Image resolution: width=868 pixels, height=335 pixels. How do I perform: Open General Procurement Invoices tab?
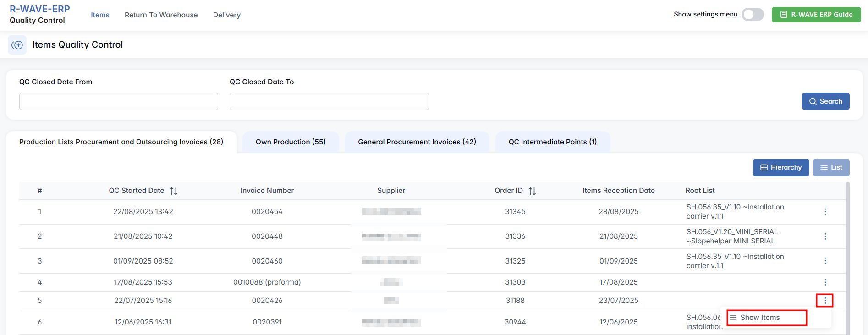click(417, 142)
